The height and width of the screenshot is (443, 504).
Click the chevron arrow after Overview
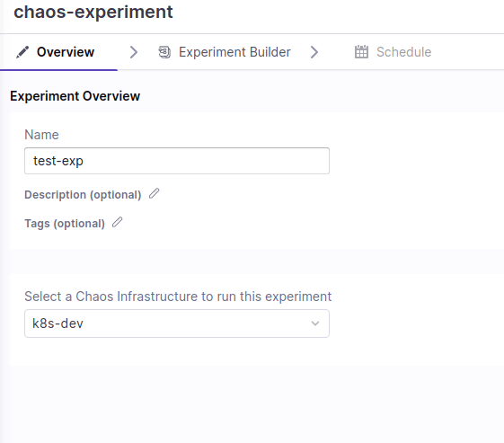(134, 52)
